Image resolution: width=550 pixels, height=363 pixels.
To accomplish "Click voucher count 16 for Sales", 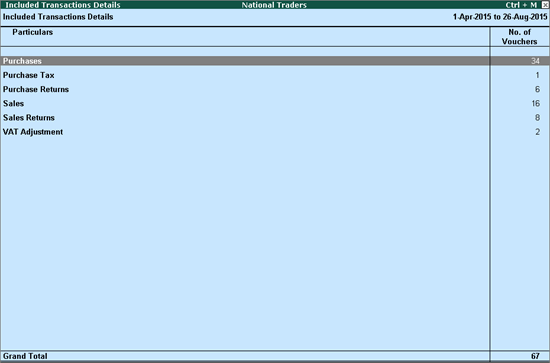I will [x=536, y=103].
